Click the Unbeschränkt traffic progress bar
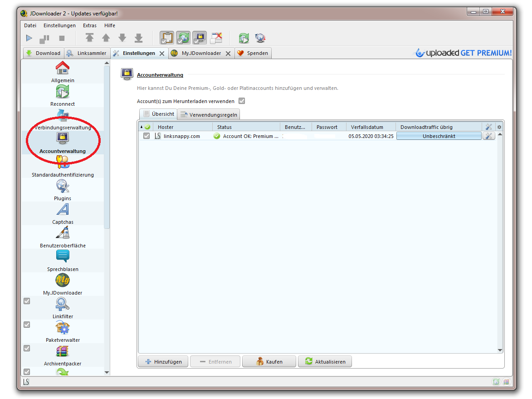This screenshot has width=532, height=399. [439, 136]
